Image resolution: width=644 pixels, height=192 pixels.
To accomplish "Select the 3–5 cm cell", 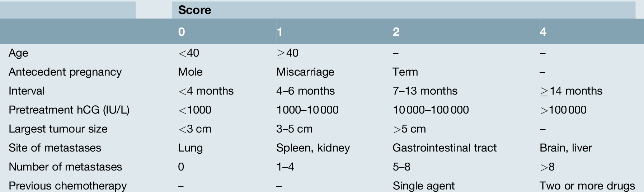I will (294, 129).
